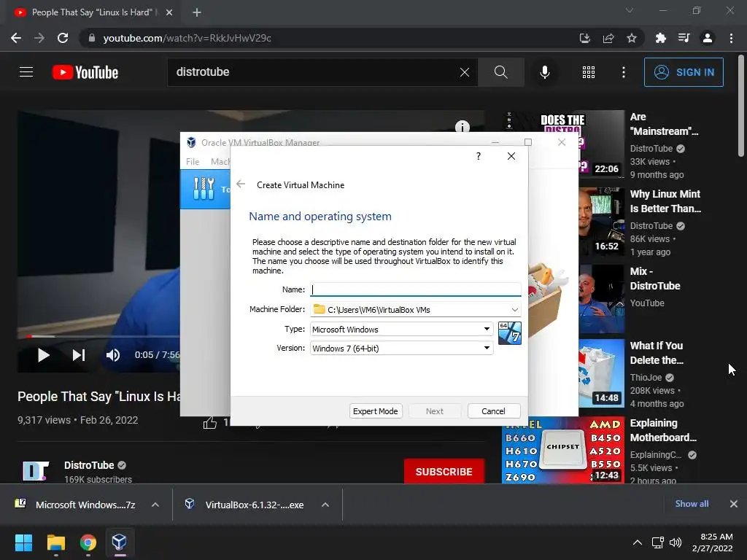The image size is (747, 560).
Task: Skip to the next video
Action: [x=79, y=355]
